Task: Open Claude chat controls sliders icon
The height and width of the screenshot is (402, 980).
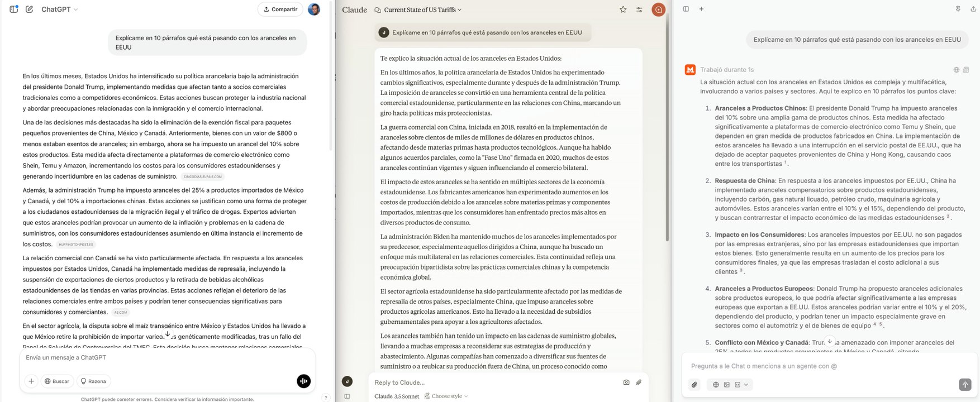Action: (x=639, y=9)
